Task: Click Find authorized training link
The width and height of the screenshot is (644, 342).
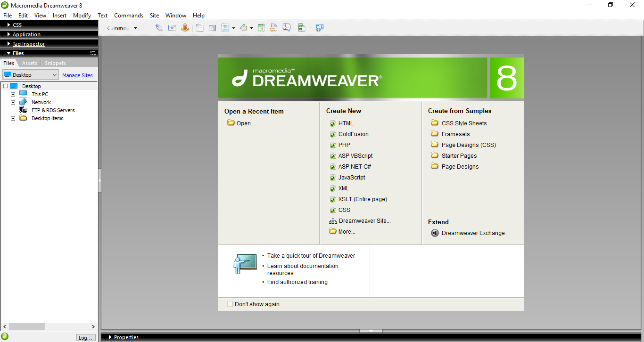Action: pyautogui.click(x=297, y=282)
